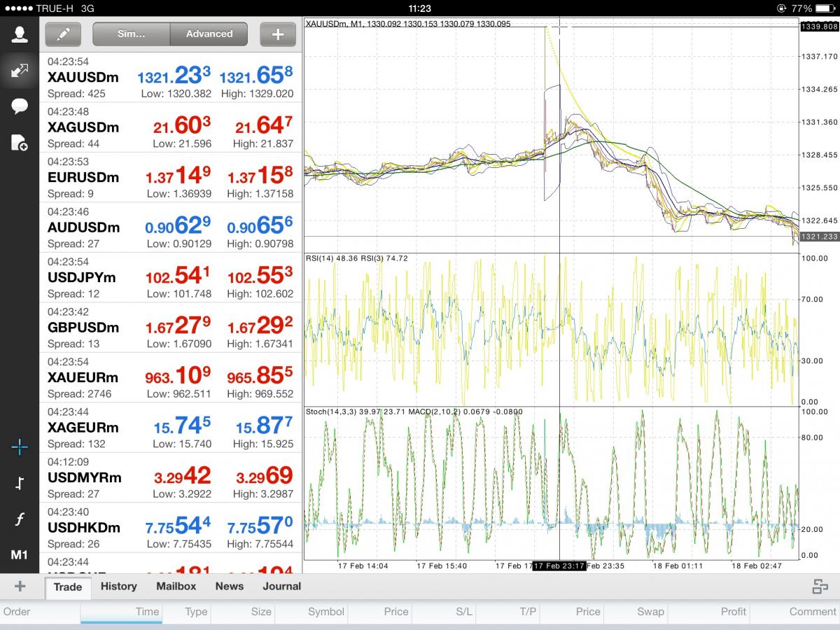Sort trades by Profit column header
Image resolution: width=840 pixels, height=630 pixels.
pos(733,611)
